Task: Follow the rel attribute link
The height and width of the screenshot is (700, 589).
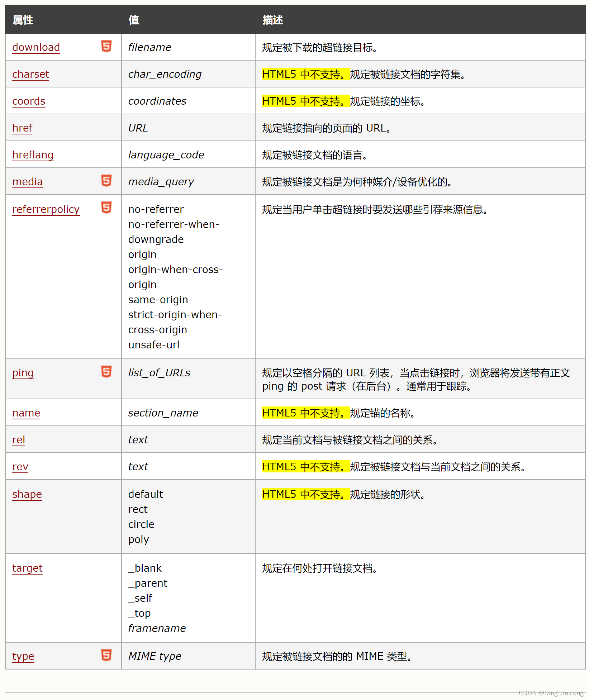Action: (x=19, y=440)
